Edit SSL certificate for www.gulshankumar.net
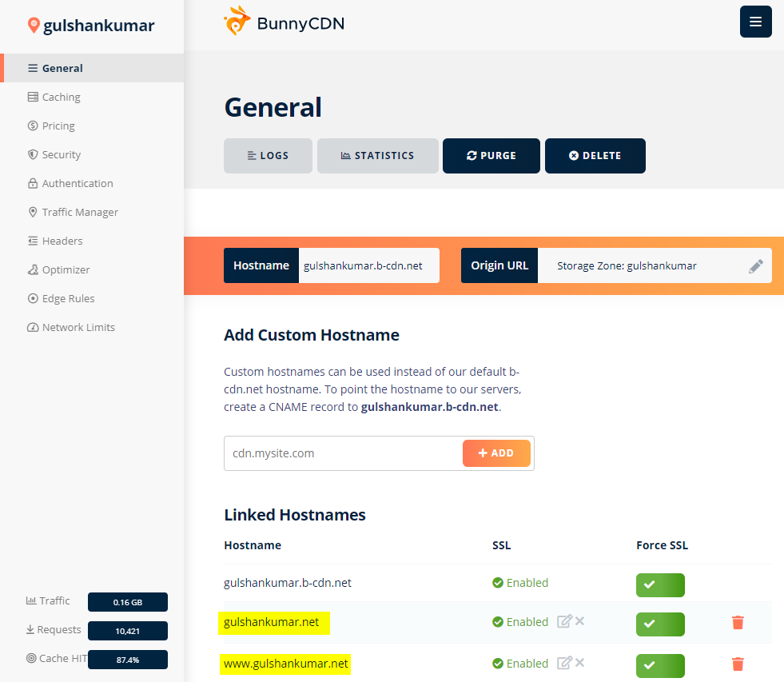This screenshot has height=682, width=784. (x=564, y=663)
